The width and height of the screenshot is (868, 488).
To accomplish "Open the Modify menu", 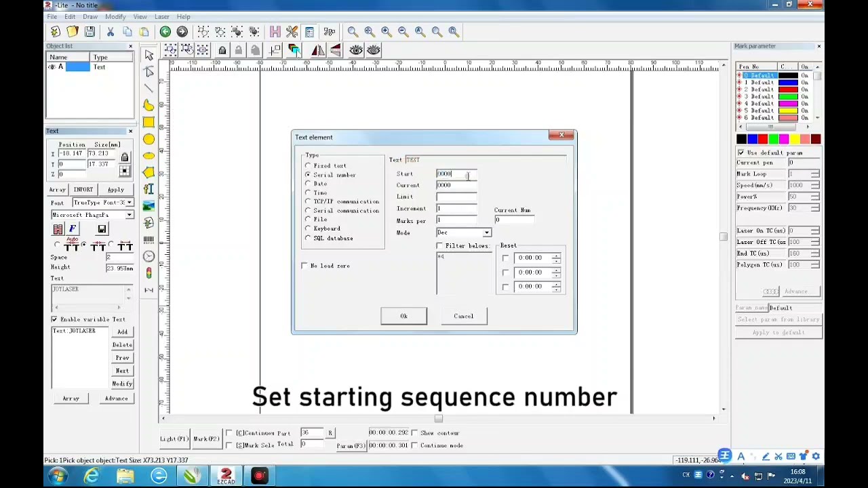I will (115, 16).
